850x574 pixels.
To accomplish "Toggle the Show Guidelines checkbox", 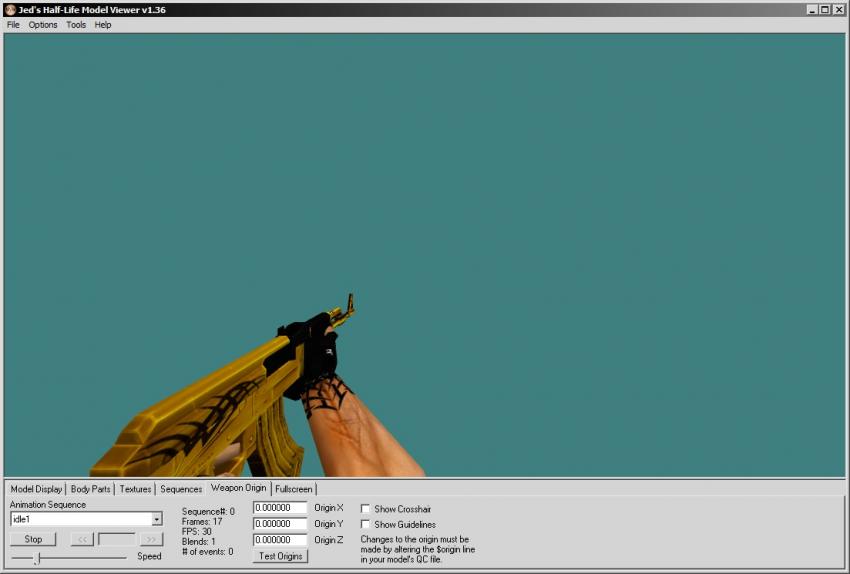I will pos(365,524).
